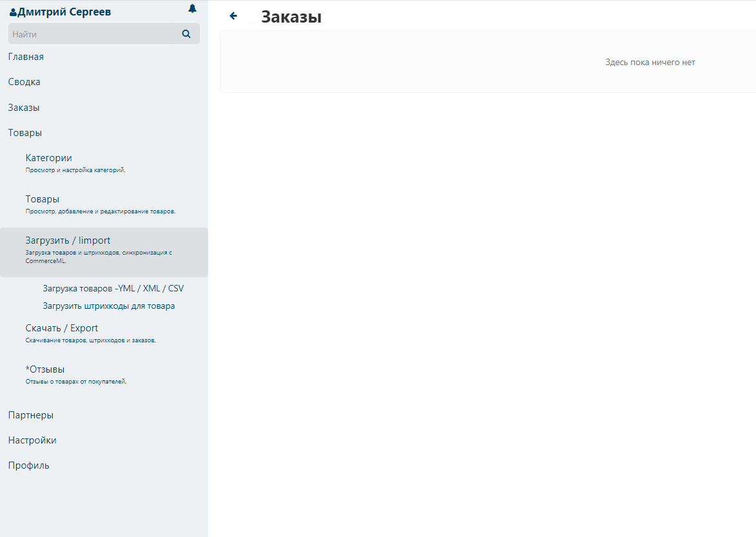
Task: Focus the Найти search field
Action: [104, 34]
